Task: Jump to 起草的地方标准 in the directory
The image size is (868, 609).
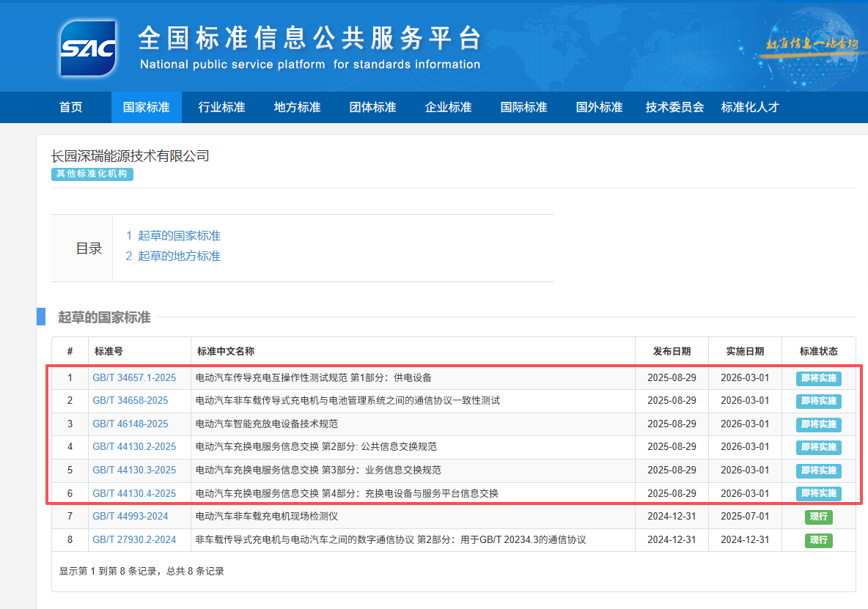Action: (x=173, y=256)
